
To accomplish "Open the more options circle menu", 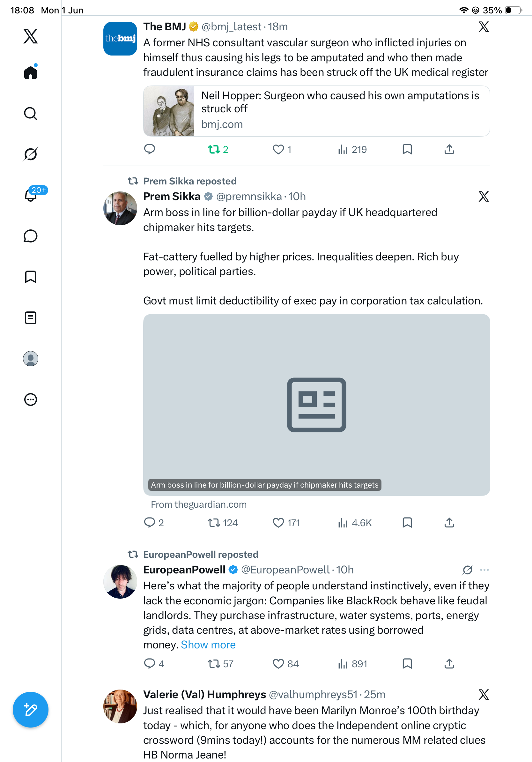I will [31, 400].
